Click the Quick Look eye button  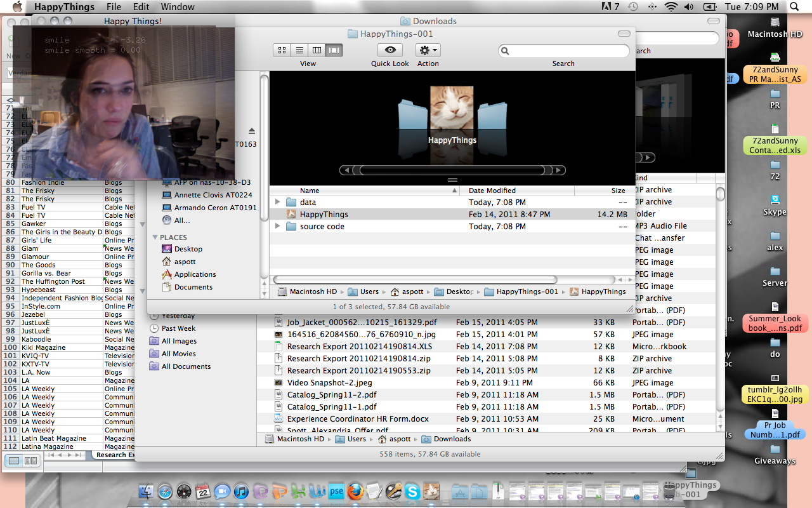click(390, 50)
